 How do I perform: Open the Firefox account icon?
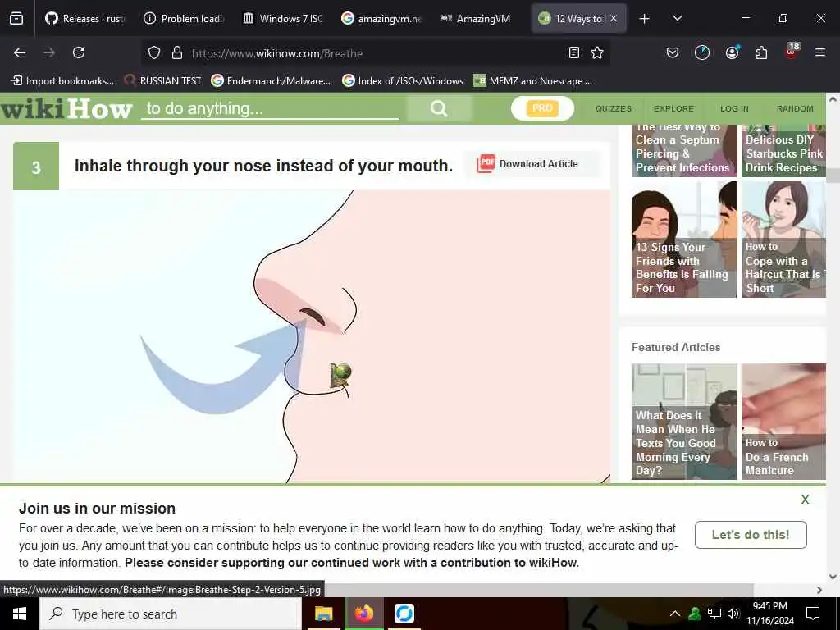(x=732, y=52)
